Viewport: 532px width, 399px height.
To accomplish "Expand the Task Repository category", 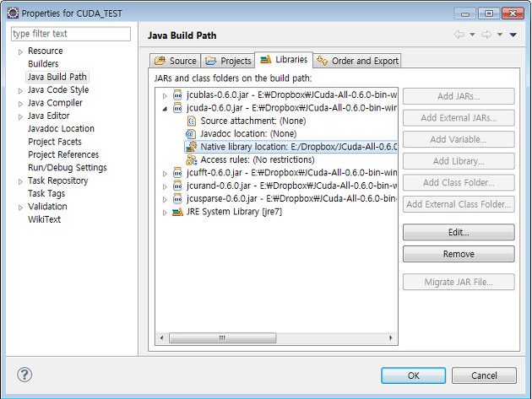I will tap(20, 181).
